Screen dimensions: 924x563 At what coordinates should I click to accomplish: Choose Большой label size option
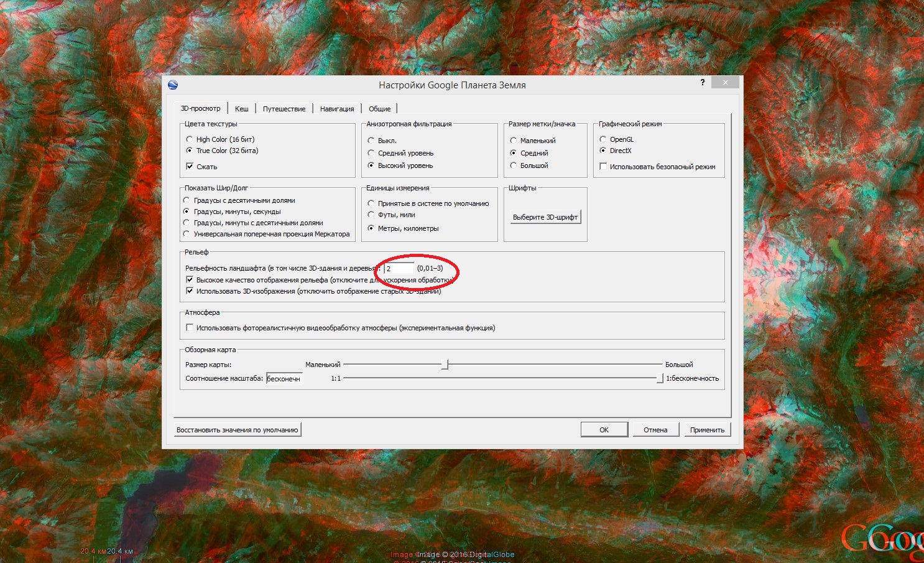pos(514,165)
